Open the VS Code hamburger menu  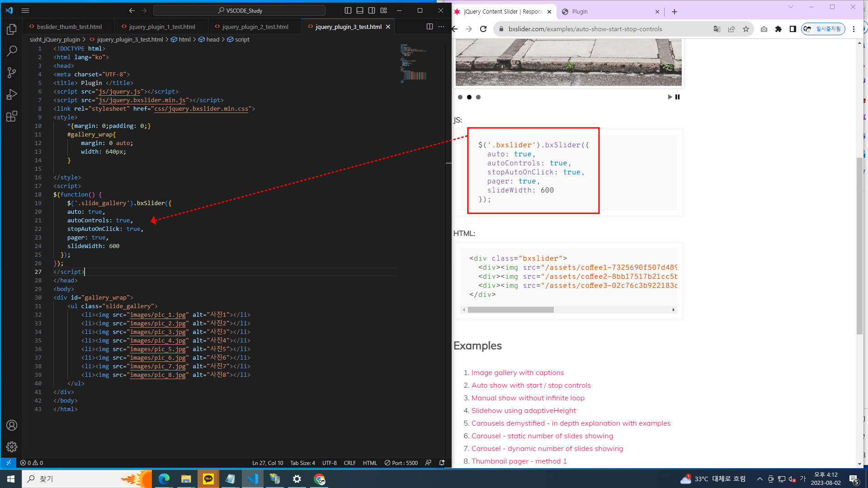point(25,10)
